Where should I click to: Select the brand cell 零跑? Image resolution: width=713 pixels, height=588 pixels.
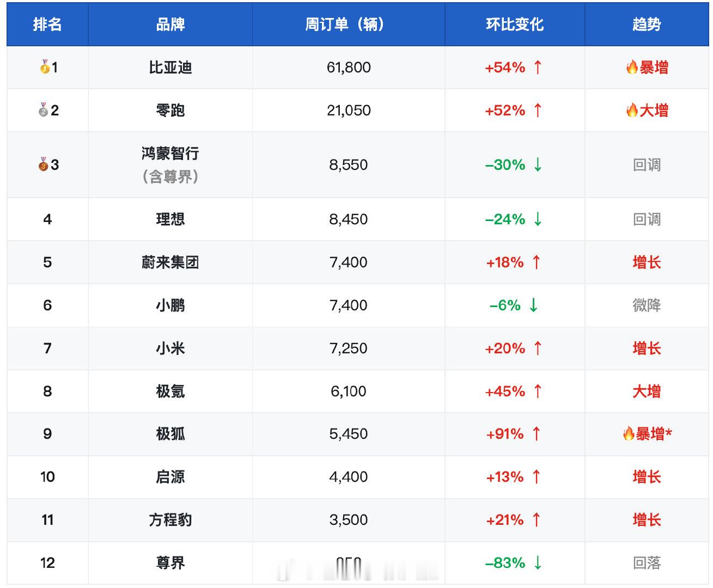coord(170,110)
